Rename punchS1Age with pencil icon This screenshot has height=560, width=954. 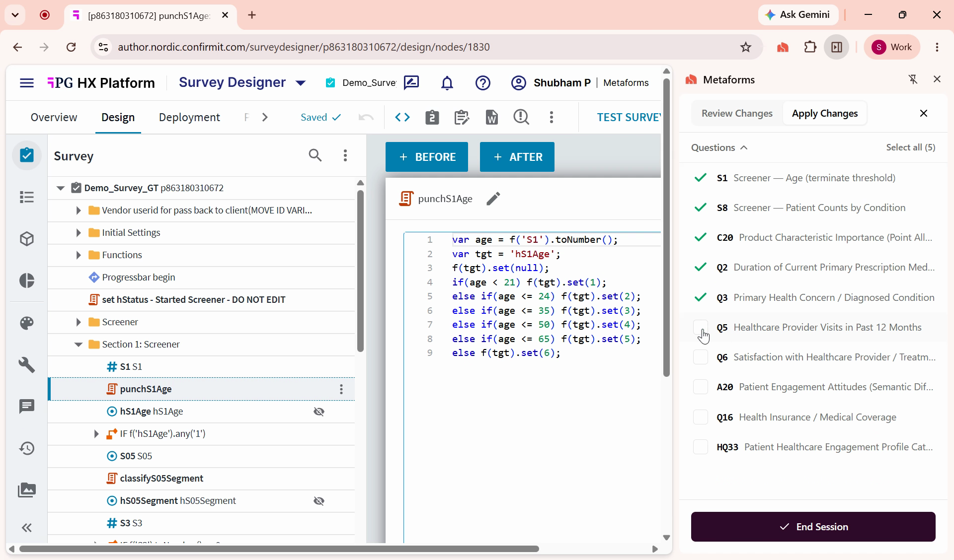(x=493, y=199)
